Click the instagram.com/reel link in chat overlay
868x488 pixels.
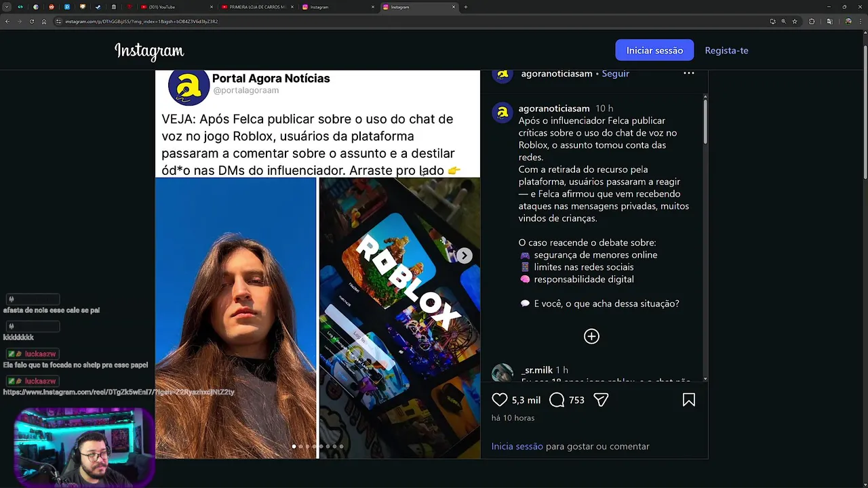119,392
